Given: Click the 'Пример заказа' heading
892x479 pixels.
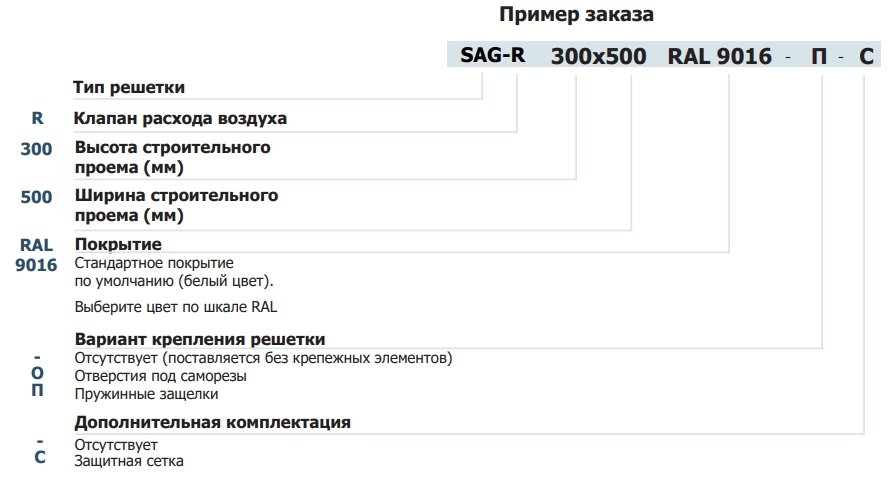Looking at the screenshot, I should [576, 15].
